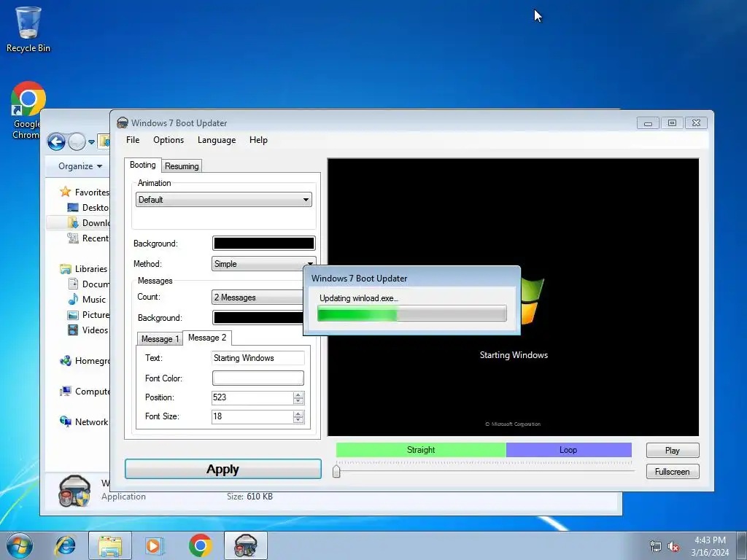This screenshot has height=560, width=747.
Task: Click the taskbar clock showing 4:43 PM
Action: 710,546
